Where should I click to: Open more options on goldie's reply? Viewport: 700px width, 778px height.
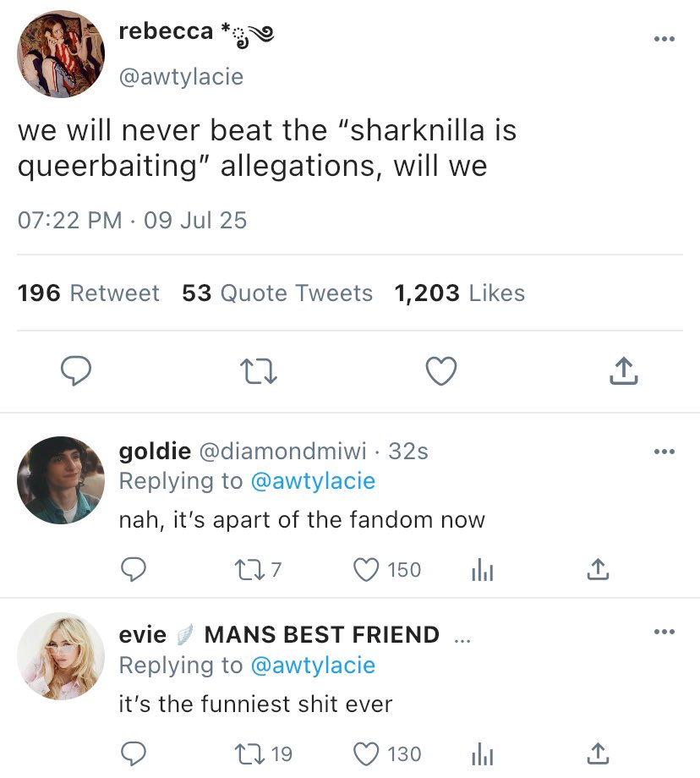pos(664,452)
